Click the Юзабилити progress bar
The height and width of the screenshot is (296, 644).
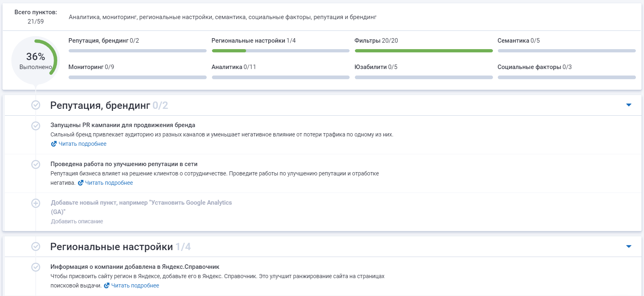tap(424, 77)
